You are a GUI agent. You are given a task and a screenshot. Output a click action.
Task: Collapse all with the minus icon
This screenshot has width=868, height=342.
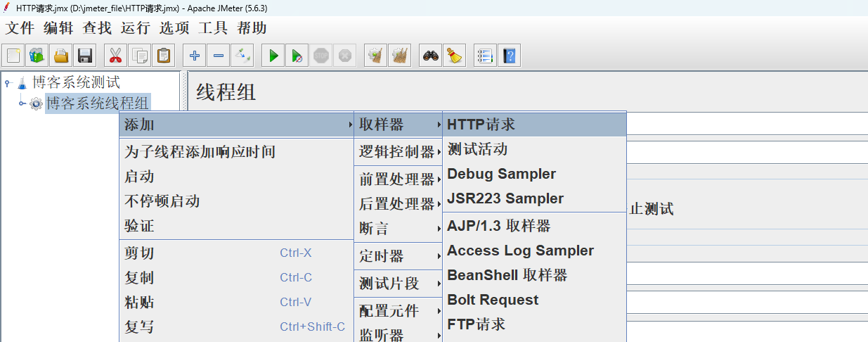[x=219, y=55]
